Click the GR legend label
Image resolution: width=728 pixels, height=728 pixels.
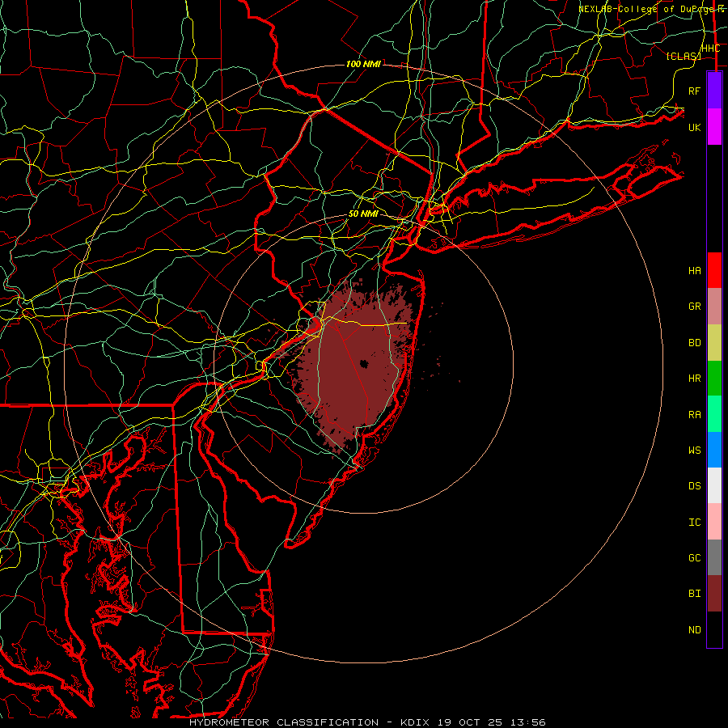(695, 307)
